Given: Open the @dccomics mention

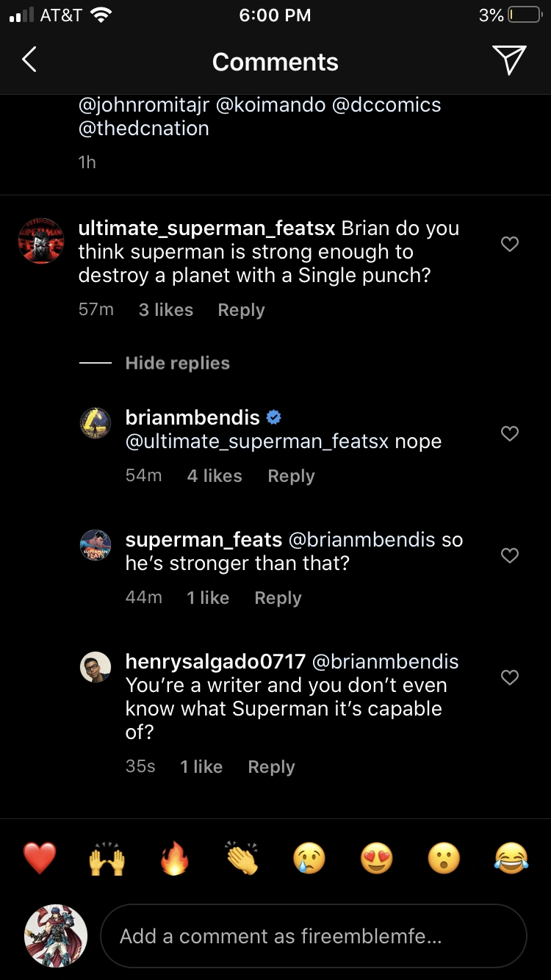Looking at the screenshot, I should click(x=386, y=105).
